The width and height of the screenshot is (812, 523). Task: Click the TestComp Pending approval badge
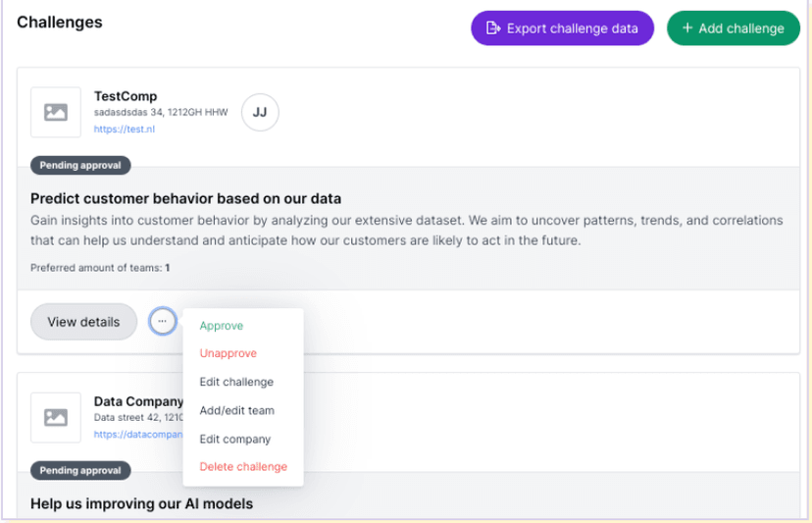(x=80, y=166)
